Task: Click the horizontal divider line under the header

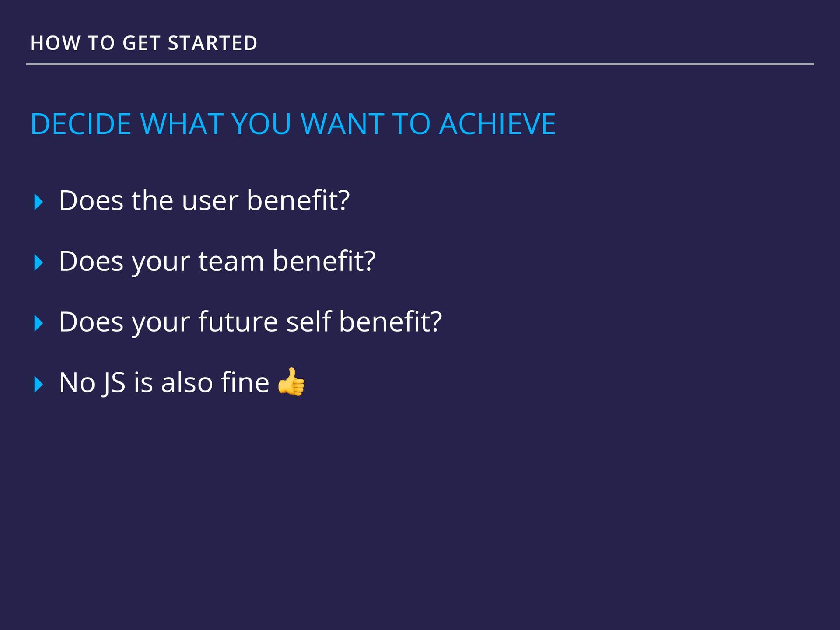Action: pyautogui.click(x=420, y=64)
